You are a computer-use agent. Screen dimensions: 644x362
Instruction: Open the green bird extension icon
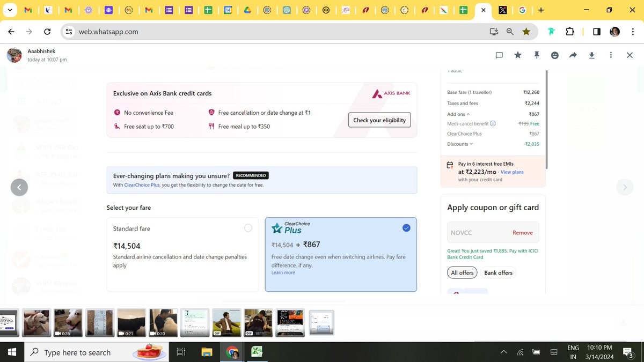[x=551, y=32]
